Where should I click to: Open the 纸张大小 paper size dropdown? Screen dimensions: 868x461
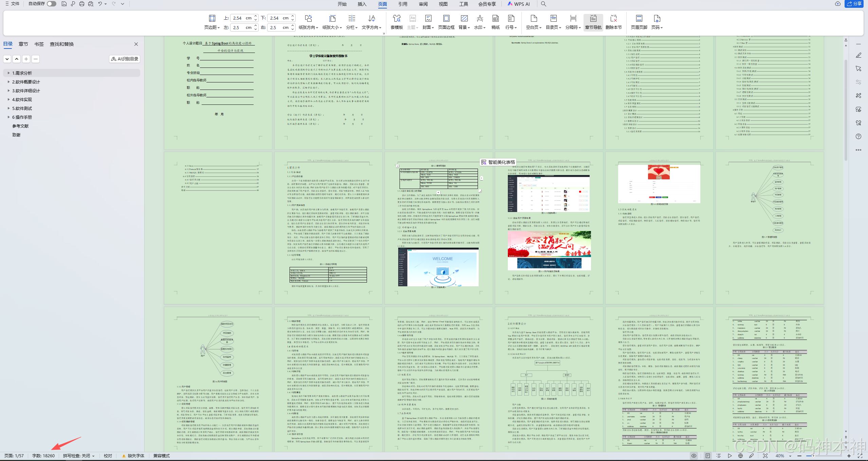332,27
